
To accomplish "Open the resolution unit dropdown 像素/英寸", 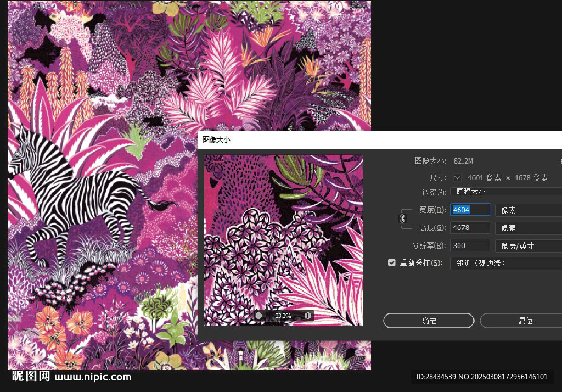I will point(528,245).
